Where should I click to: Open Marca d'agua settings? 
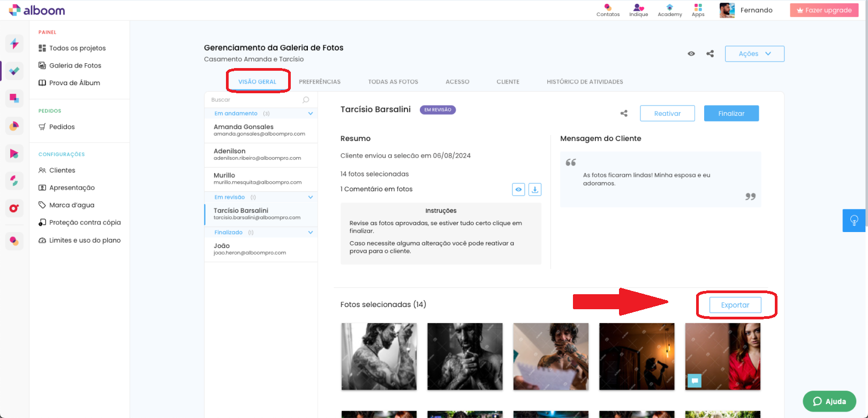point(66,205)
